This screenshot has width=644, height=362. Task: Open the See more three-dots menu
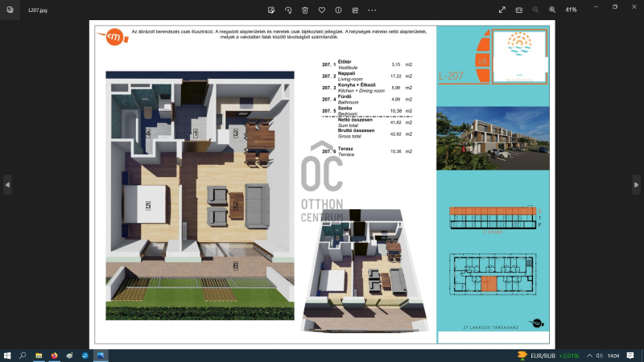click(372, 10)
